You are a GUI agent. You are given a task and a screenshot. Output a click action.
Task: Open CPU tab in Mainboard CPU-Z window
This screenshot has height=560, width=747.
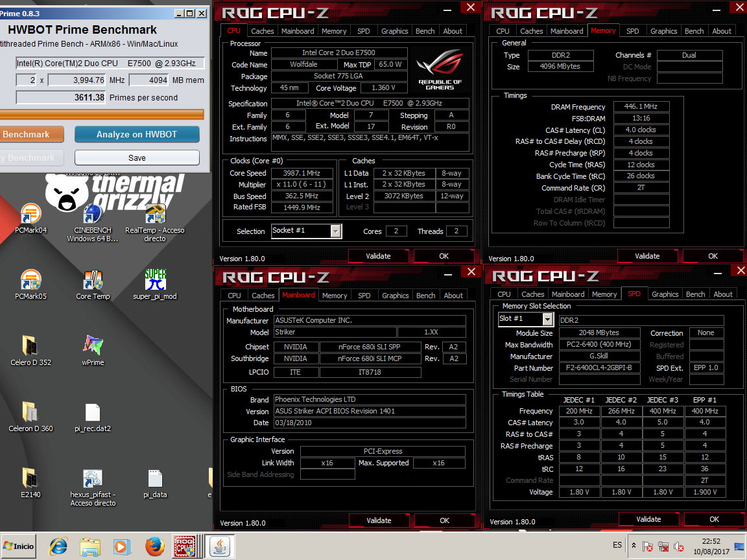[234, 296]
